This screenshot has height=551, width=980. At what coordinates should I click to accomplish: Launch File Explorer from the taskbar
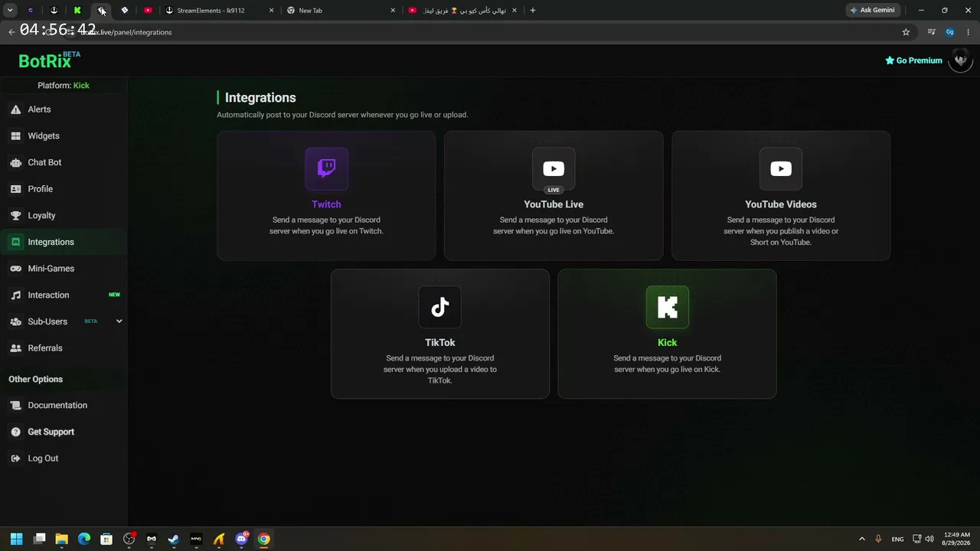62,539
